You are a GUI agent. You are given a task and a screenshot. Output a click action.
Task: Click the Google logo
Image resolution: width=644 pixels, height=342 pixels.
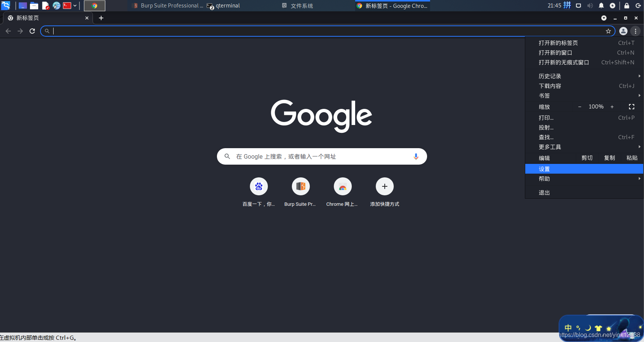point(322,116)
